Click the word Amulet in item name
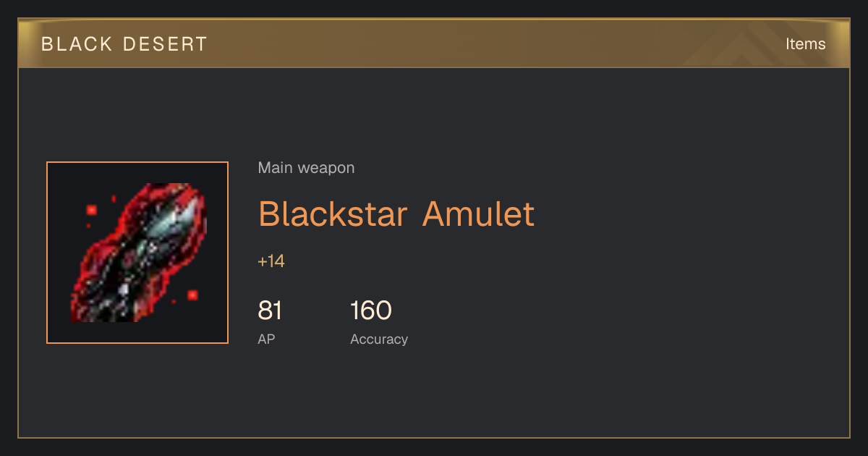The image size is (868, 456). 478,214
